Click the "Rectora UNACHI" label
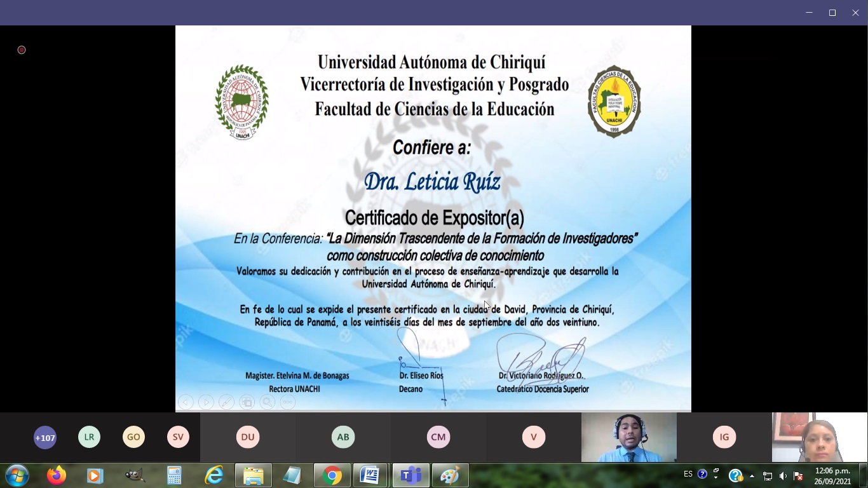Screen dimensions: 868x488 294,389
